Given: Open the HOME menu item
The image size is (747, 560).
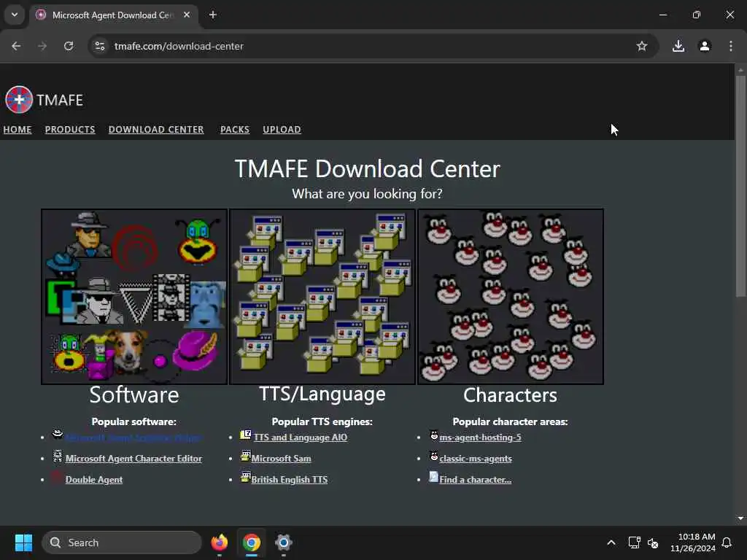Looking at the screenshot, I should [18, 130].
